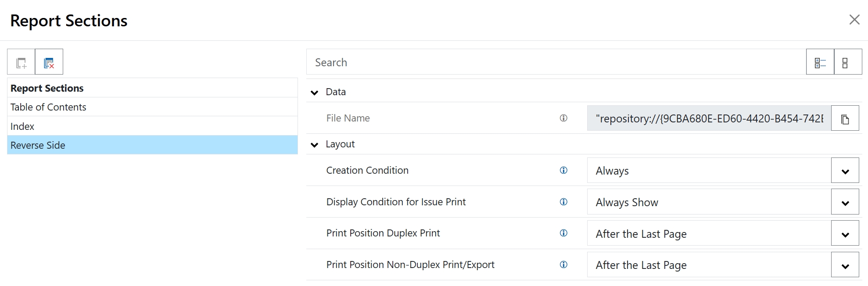Click the File Name browse file icon
The height and width of the screenshot is (286, 868).
845,118
